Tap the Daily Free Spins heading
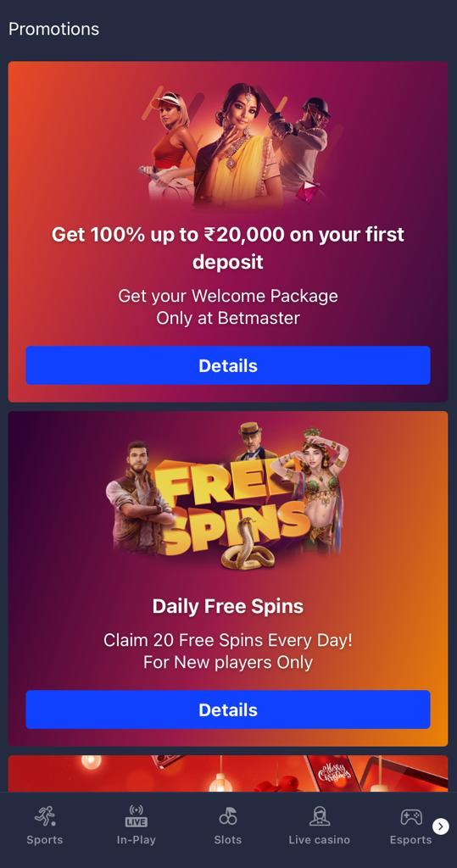Viewport: 457px width, 868px height. point(228,606)
